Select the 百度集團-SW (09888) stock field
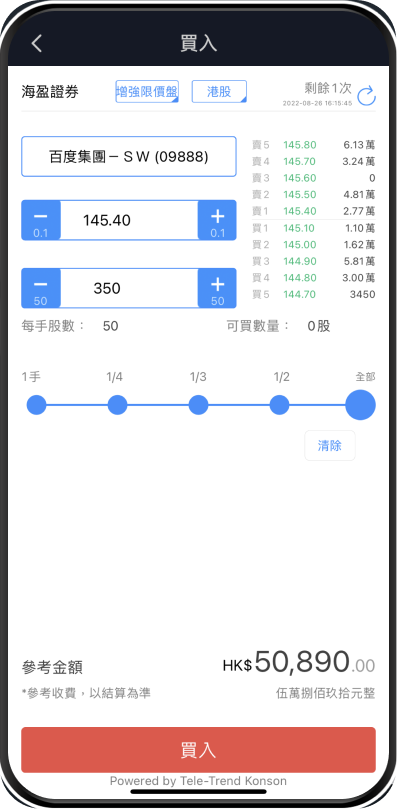The width and height of the screenshot is (397, 809). click(x=129, y=156)
